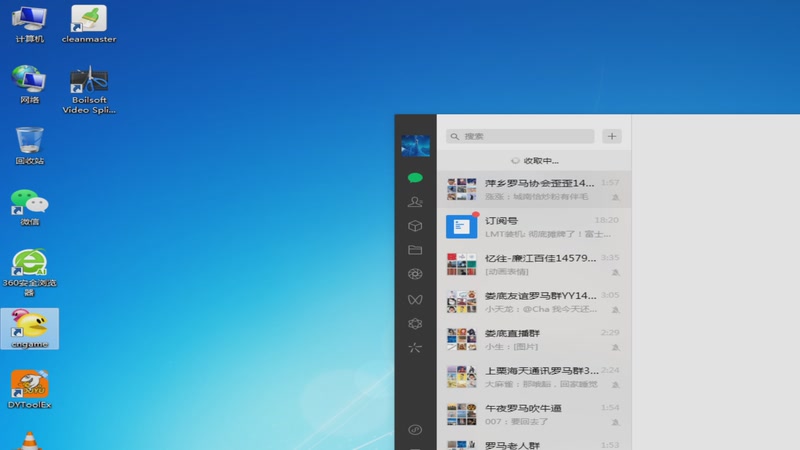
Task: Open the 忆往-廉江百佳14579 group chat
Action: [x=534, y=264]
